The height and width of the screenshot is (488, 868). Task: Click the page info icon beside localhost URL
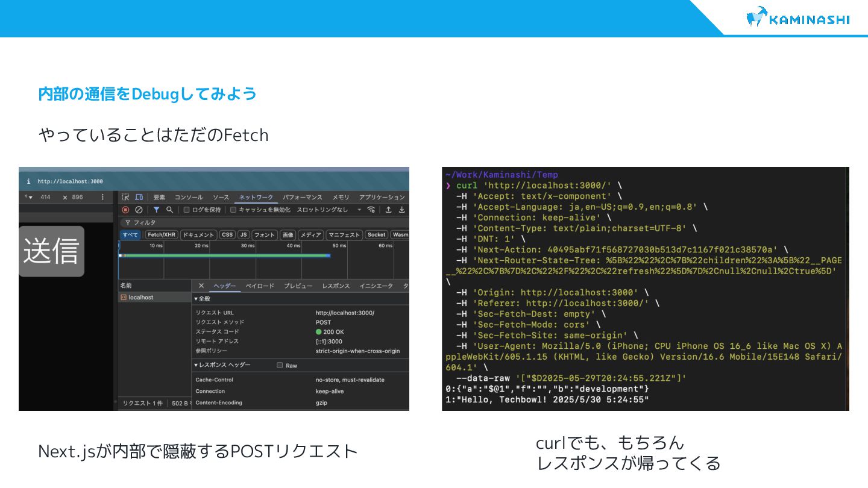[28, 181]
